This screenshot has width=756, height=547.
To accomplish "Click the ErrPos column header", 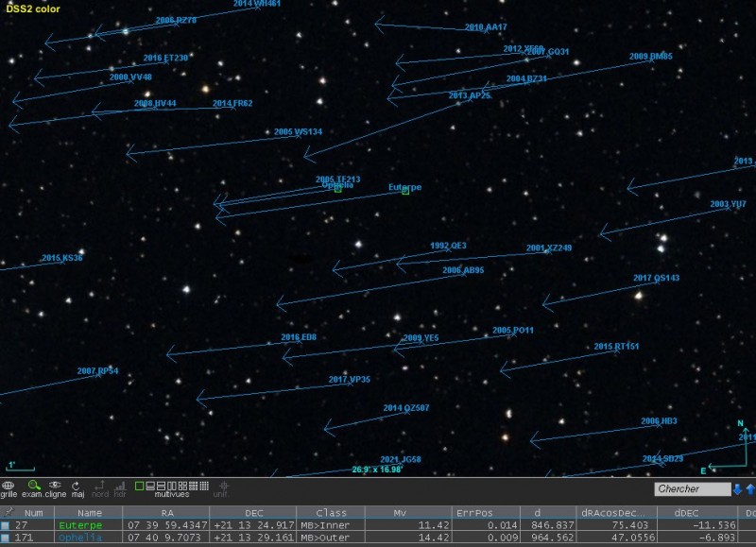I will [474, 513].
